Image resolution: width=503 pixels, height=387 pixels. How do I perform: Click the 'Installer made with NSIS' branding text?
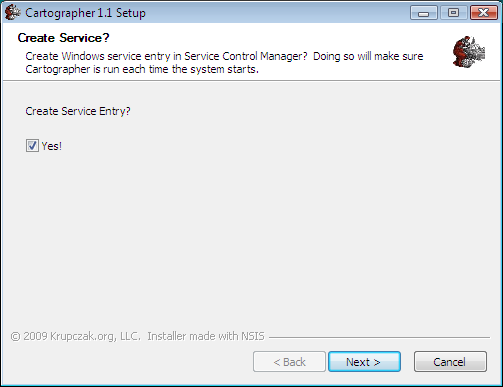[206, 336]
